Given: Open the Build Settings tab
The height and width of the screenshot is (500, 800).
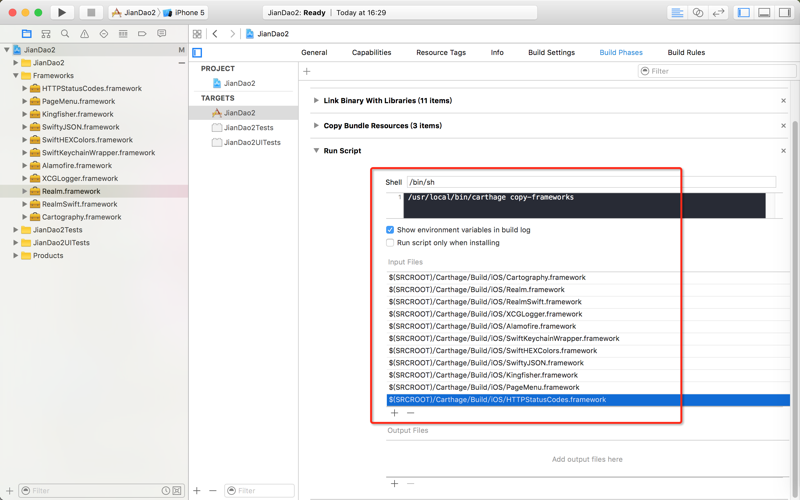Looking at the screenshot, I should click(552, 53).
